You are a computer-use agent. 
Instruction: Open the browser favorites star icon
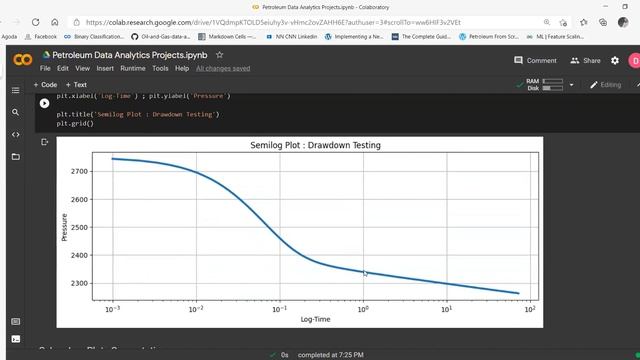tap(584, 22)
